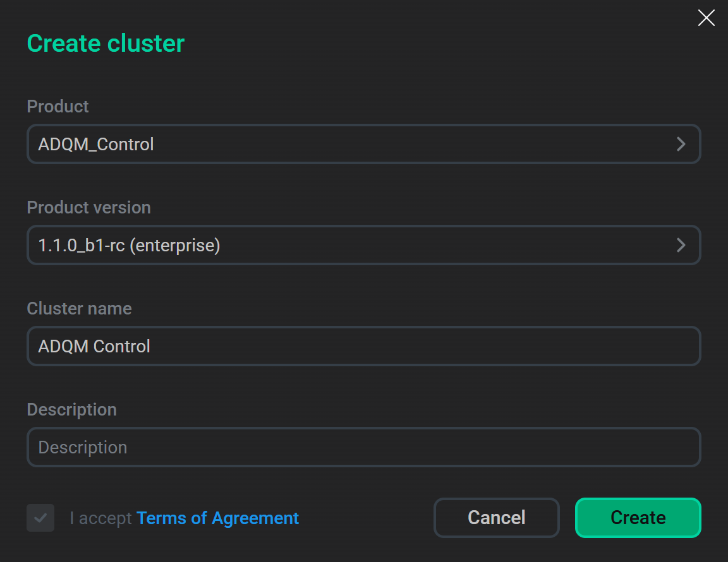Focus the empty Description input field
Viewport: 728px width, 562px height.
click(x=363, y=447)
